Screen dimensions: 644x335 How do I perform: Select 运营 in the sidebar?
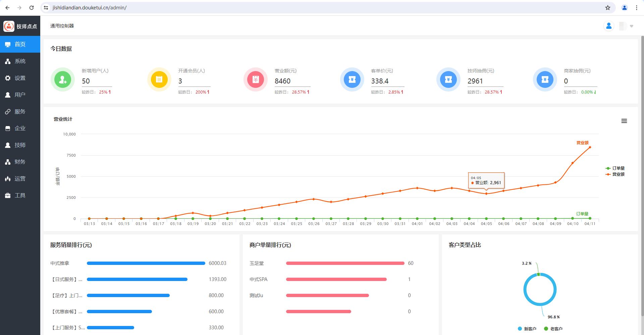pos(20,178)
